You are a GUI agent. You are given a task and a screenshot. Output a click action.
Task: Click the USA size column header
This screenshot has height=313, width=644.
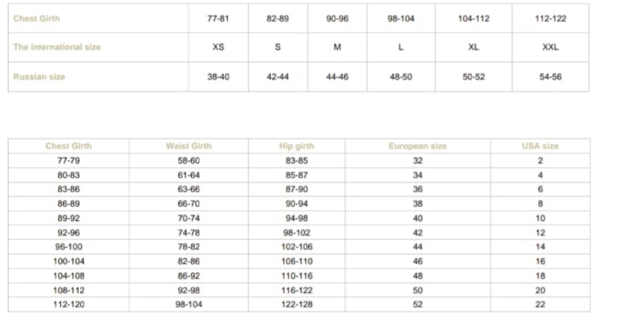click(x=540, y=146)
